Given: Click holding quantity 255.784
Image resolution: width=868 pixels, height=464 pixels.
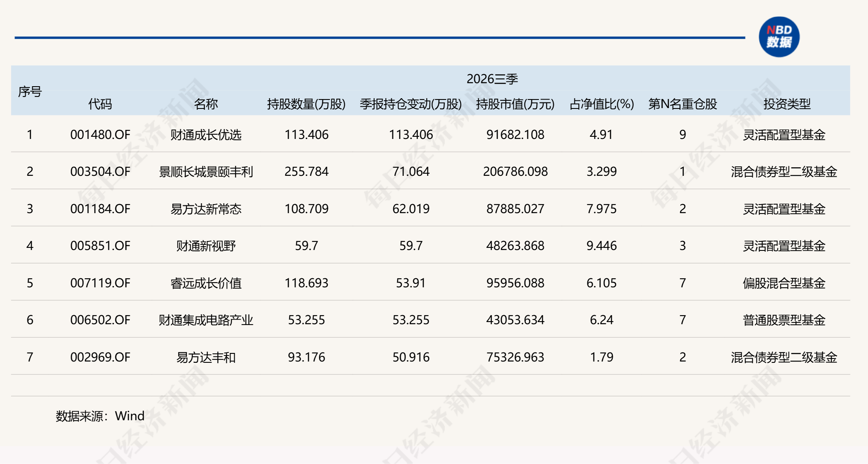Looking at the screenshot, I should click(x=306, y=172).
